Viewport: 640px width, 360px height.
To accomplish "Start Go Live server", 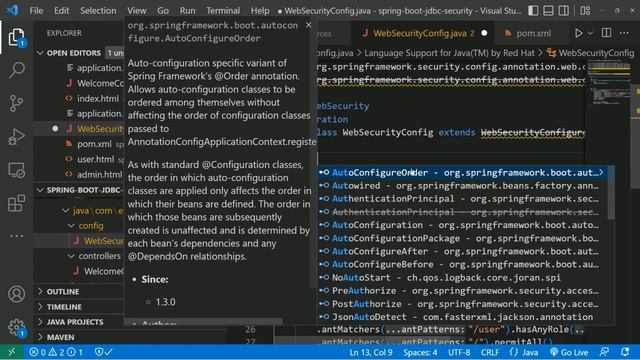I will pos(569,352).
